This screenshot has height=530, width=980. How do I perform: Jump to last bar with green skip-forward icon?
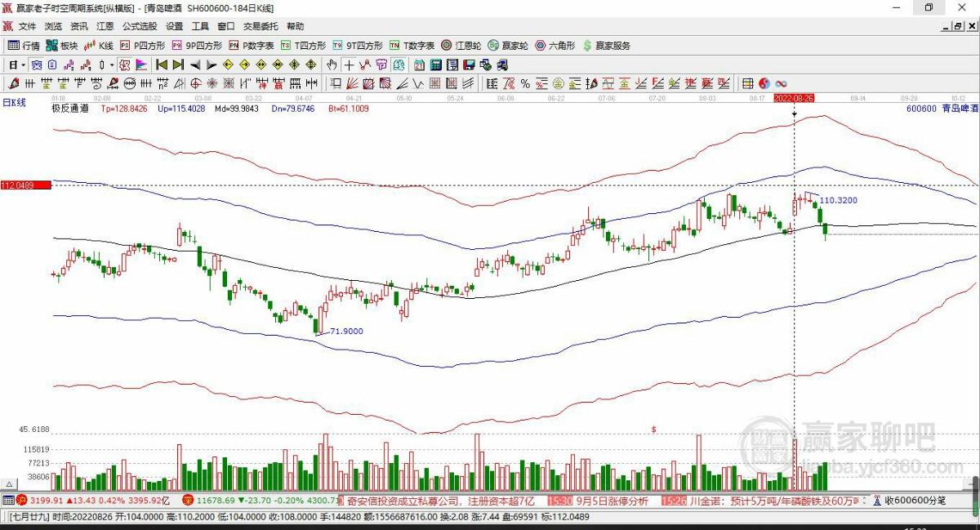coord(178,65)
